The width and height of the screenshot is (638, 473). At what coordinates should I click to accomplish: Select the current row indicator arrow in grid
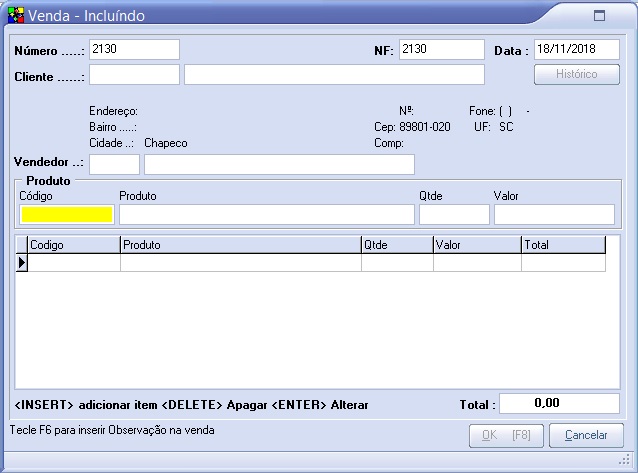[21, 263]
